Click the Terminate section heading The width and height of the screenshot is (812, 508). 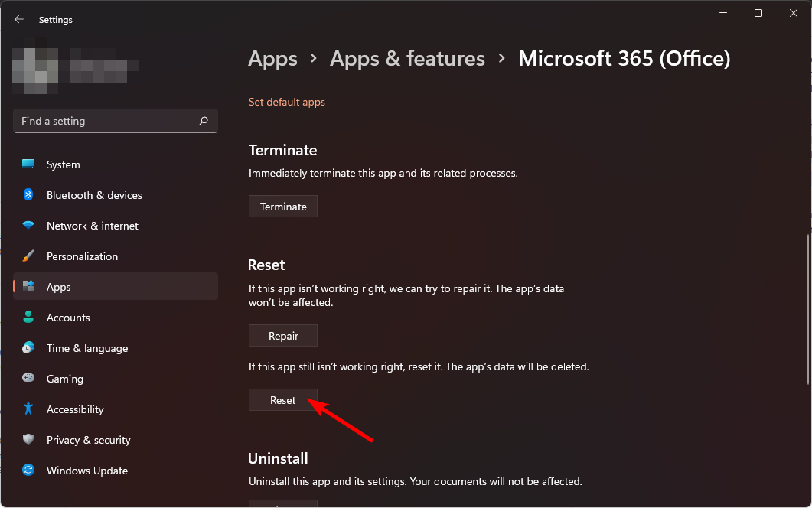tap(282, 150)
